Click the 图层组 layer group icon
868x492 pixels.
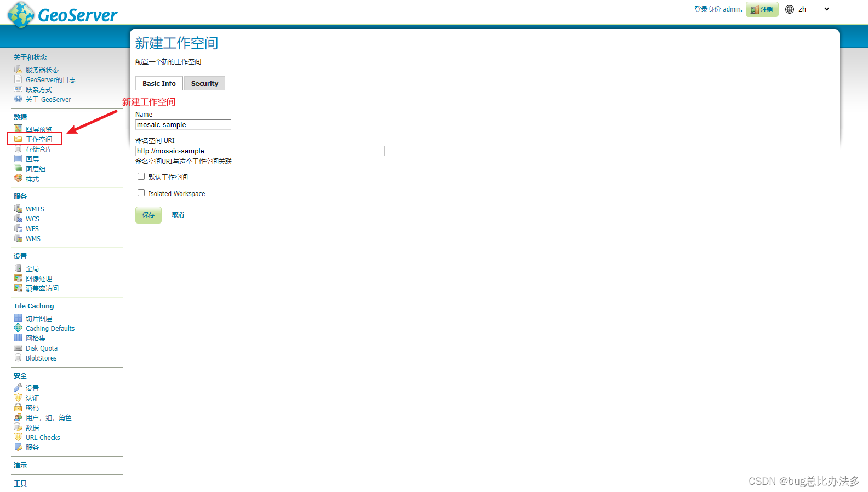(18, 169)
